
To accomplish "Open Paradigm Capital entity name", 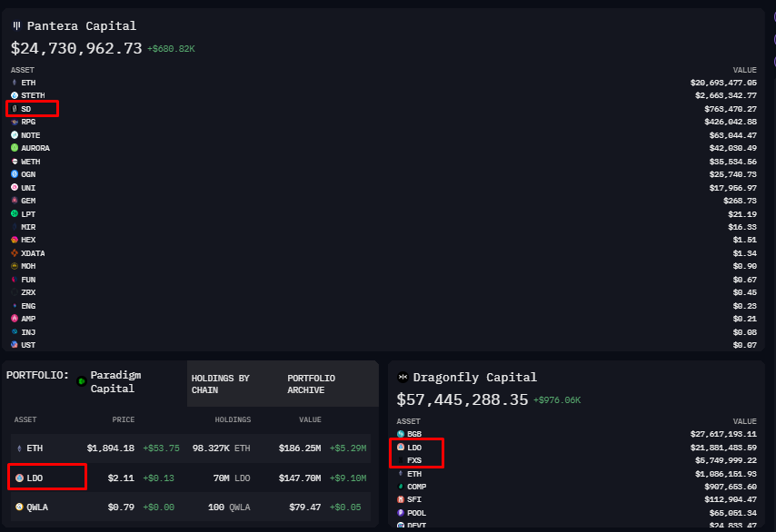I will pyautogui.click(x=115, y=381).
